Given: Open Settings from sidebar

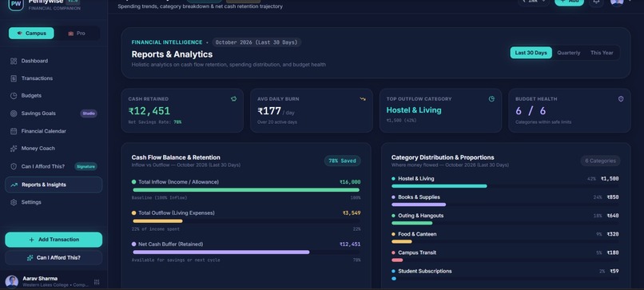Looking at the screenshot, I should [54, 202].
